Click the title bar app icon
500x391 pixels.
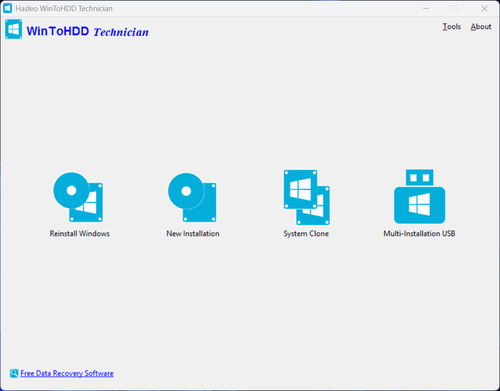click(7, 8)
